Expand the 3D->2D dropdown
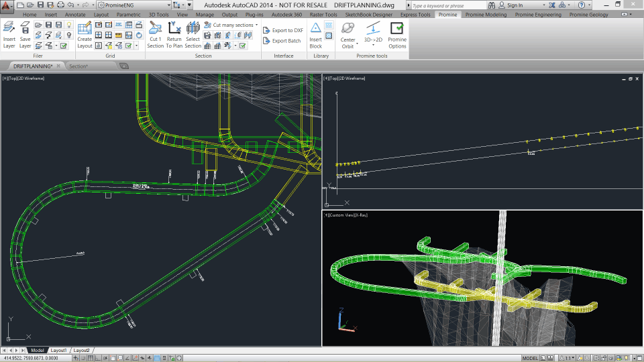This screenshot has width=644, height=362. tap(373, 46)
